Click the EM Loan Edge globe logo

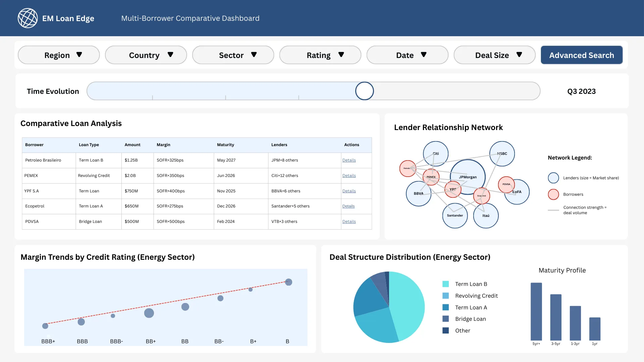28,18
